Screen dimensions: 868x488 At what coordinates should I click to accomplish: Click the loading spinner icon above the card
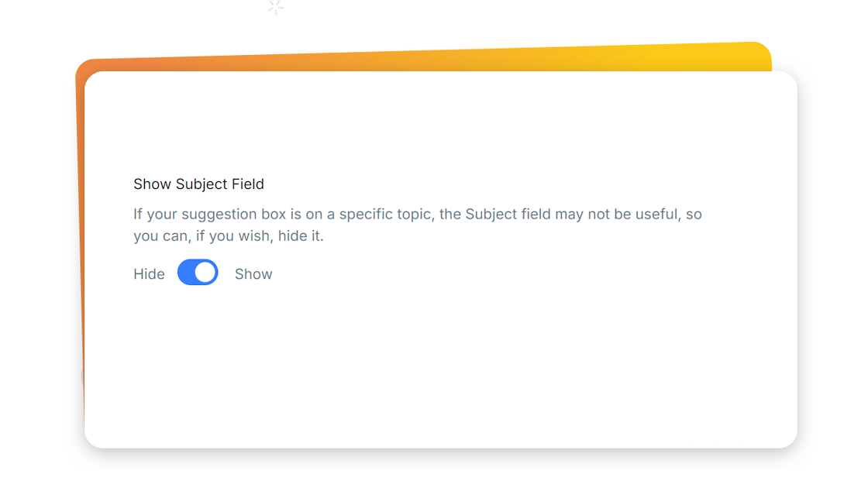pyautogui.click(x=275, y=9)
